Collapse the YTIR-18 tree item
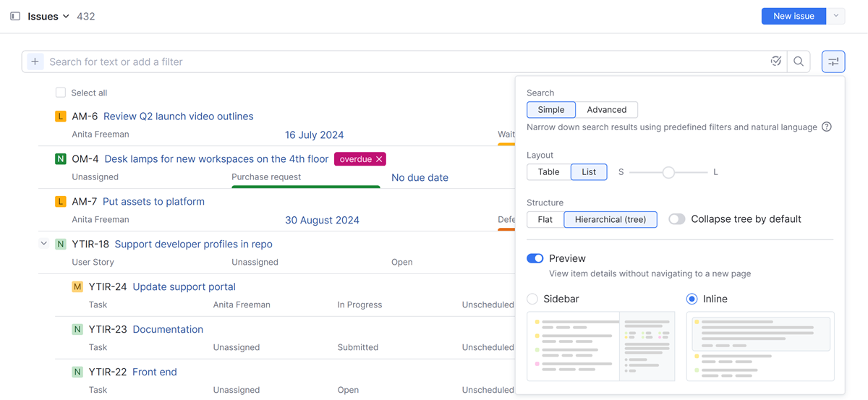 coord(43,244)
